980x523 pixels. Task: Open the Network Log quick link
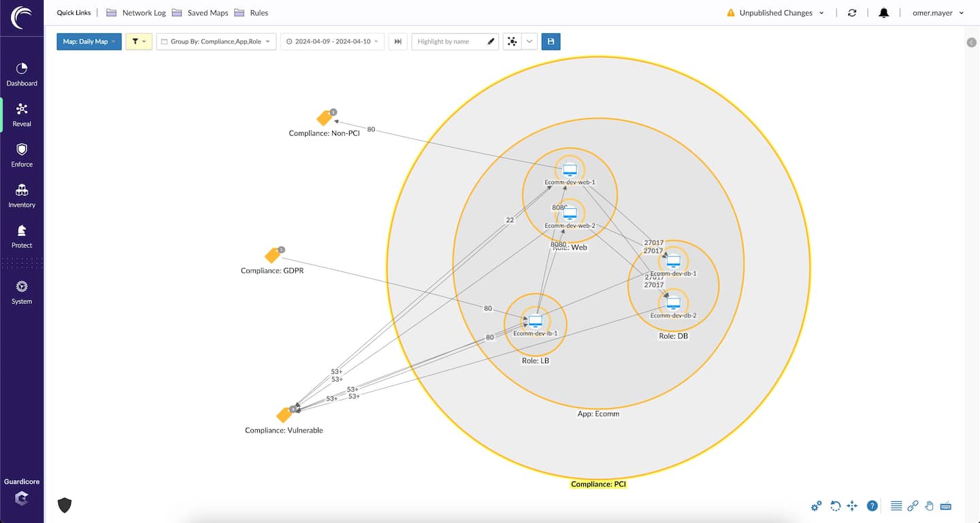click(x=136, y=13)
